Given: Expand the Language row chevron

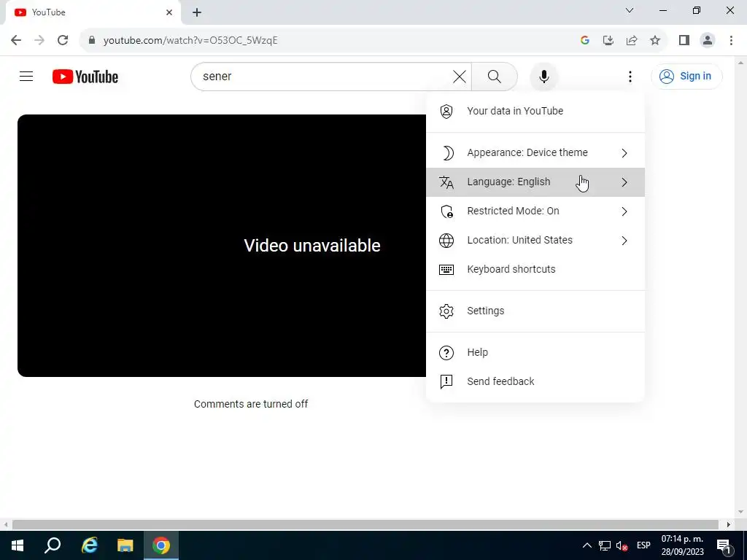Looking at the screenshot, I should click(624, 182).
